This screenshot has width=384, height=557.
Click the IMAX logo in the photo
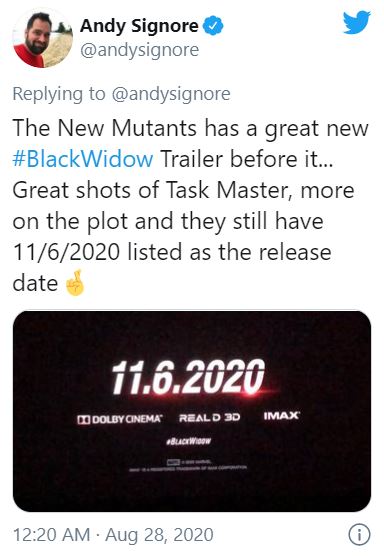click(282, 415)
